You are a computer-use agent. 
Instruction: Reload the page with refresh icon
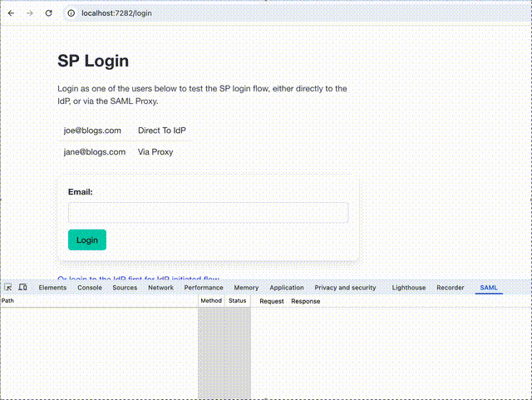click(x=48, y=13)
